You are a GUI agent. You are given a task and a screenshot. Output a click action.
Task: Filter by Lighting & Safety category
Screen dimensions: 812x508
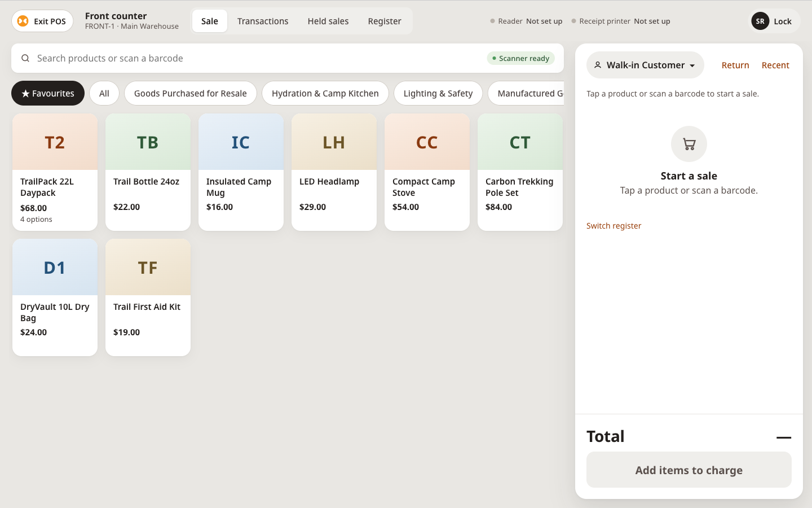438,93
